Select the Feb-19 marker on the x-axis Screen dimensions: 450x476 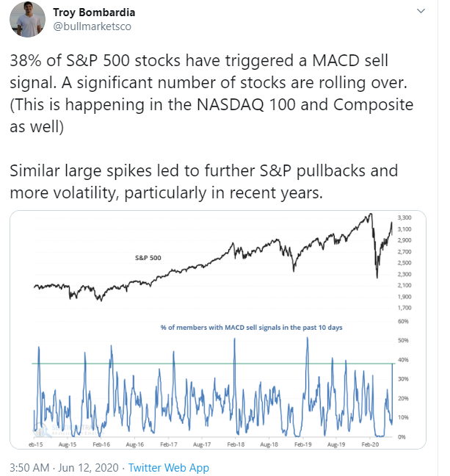(x=303, y=444)
